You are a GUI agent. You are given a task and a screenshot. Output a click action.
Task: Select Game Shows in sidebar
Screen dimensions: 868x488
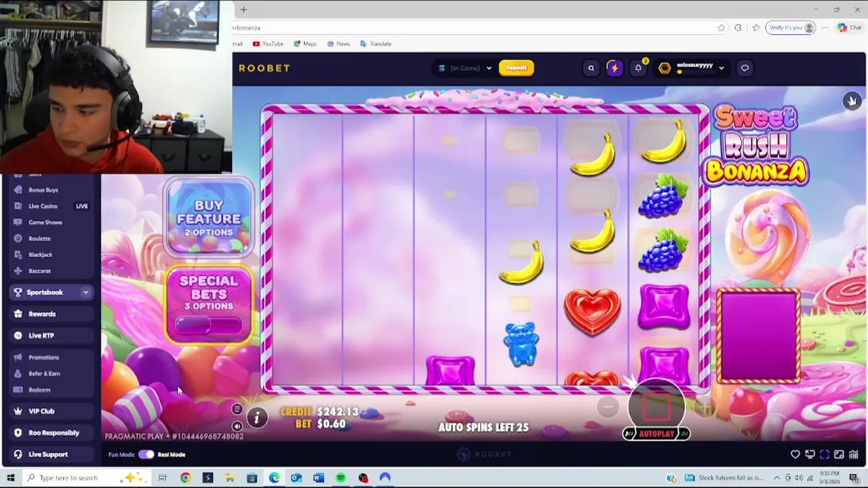[x=51, y=222]
